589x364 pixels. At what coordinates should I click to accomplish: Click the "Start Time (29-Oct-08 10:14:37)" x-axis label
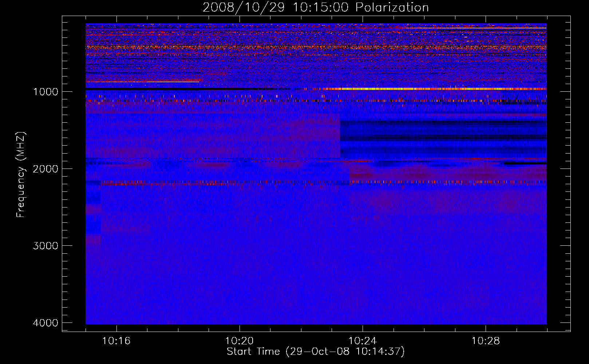tap(316, 352)
